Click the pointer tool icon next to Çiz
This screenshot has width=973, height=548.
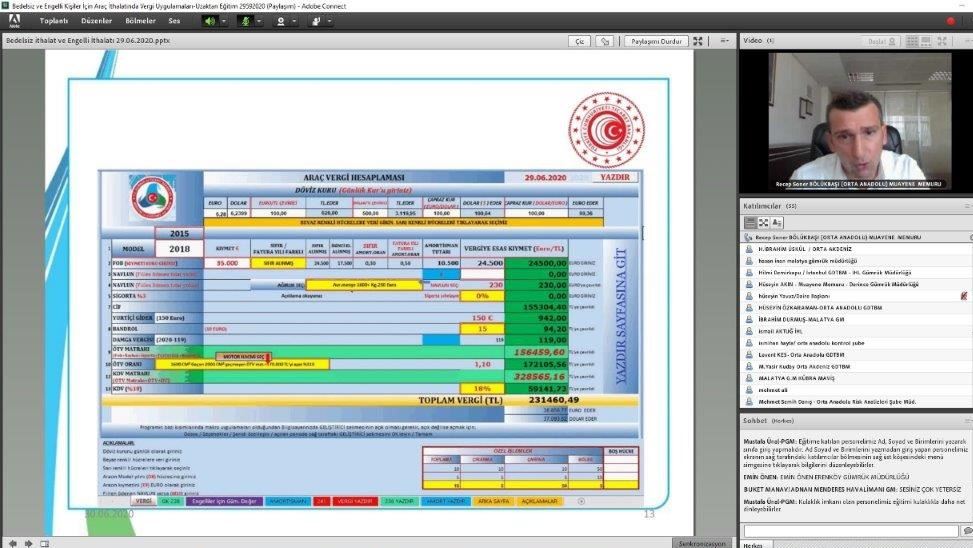click(x=604, y=41)
